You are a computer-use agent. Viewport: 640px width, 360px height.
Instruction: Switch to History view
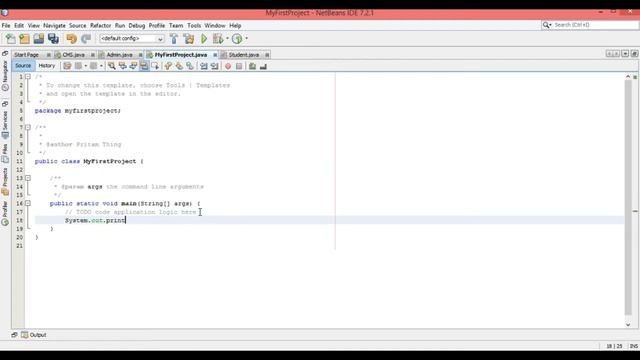coord(47,66)
